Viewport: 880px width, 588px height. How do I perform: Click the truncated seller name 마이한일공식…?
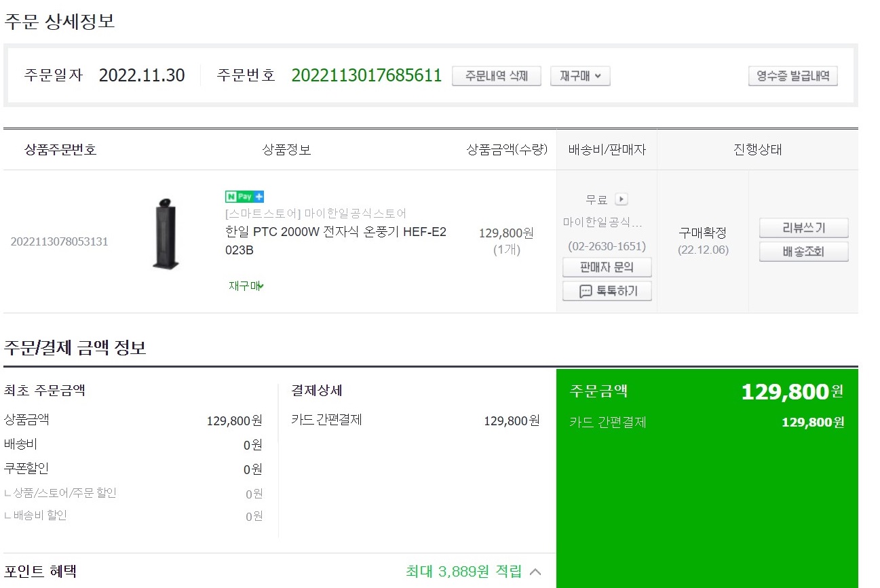602,222
